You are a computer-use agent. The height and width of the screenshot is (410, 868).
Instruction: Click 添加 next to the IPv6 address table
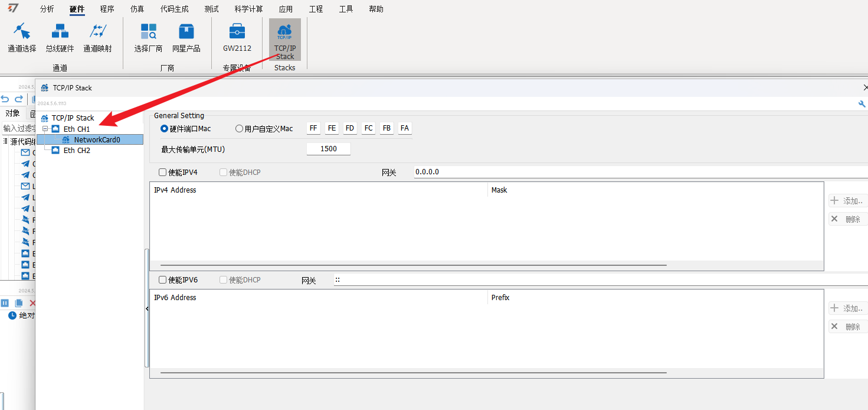point(848,308)
